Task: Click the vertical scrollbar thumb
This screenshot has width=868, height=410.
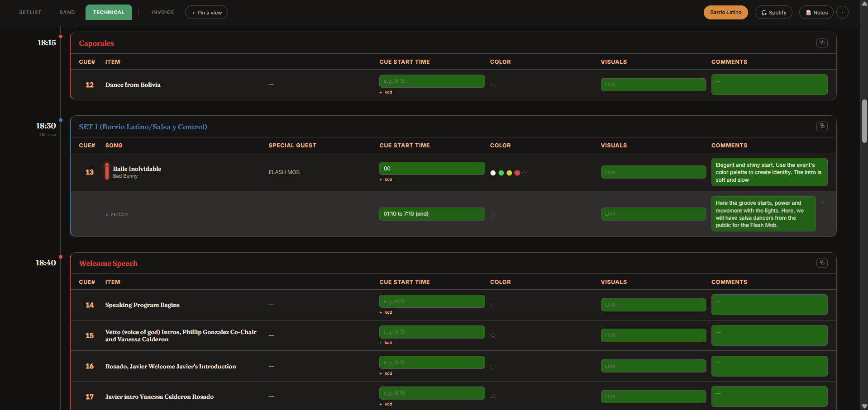Action: 864,121
